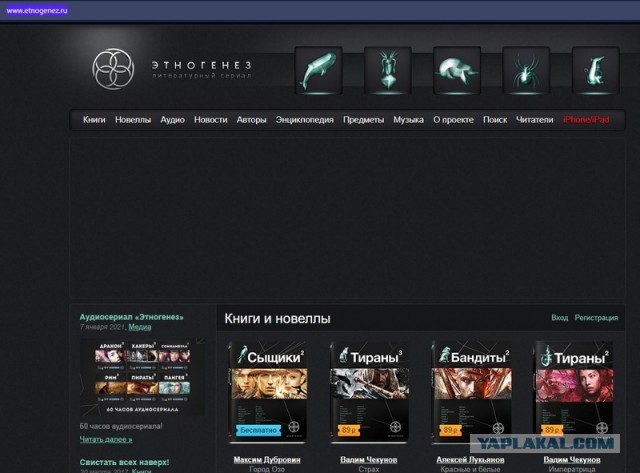Click the 60 часов аудиосериала! text
The image size is (640, 473).
(121, 426)
